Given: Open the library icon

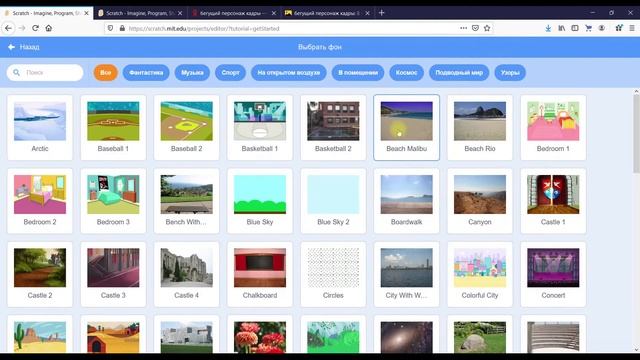Looking at the screenshot, I should pos(562,28).
